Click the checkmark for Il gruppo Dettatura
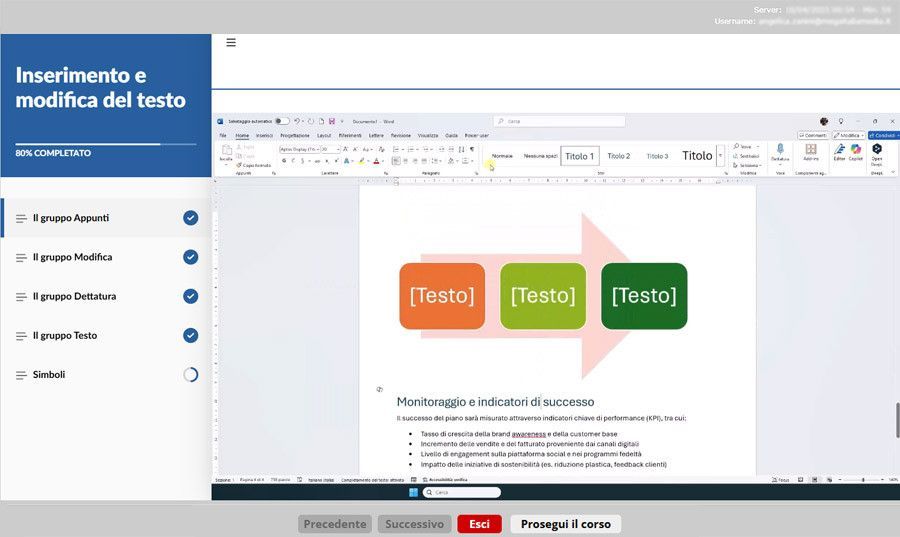The width and height of the screenshot is (900, 537). [x=190, y=296]
